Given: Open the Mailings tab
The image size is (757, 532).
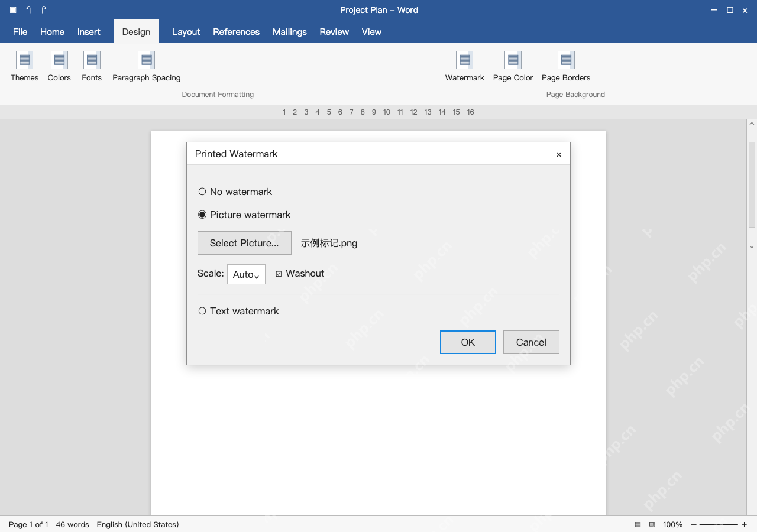Looking at the screenshot, I should tap(290, 32).
